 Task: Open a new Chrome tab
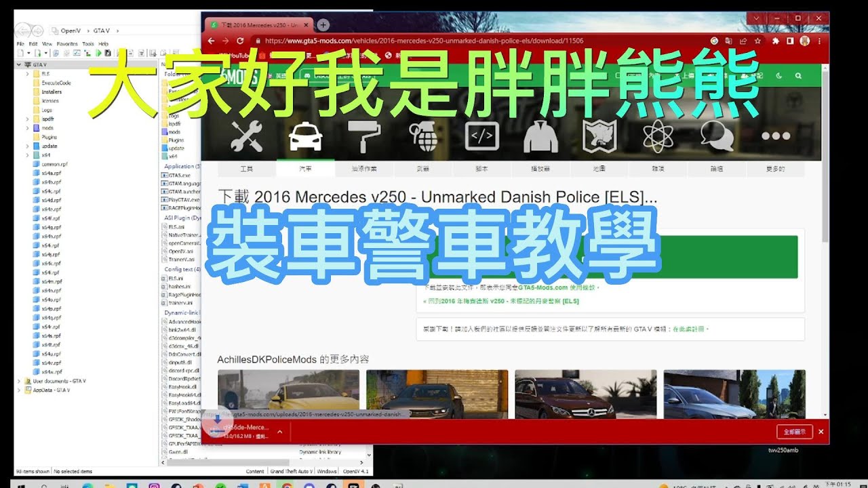(323, 24)
